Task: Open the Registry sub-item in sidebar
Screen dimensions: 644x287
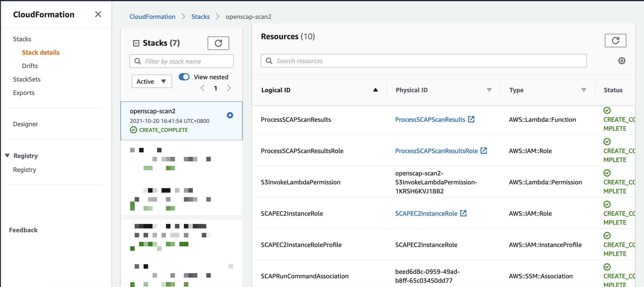Action: point(25,170)
